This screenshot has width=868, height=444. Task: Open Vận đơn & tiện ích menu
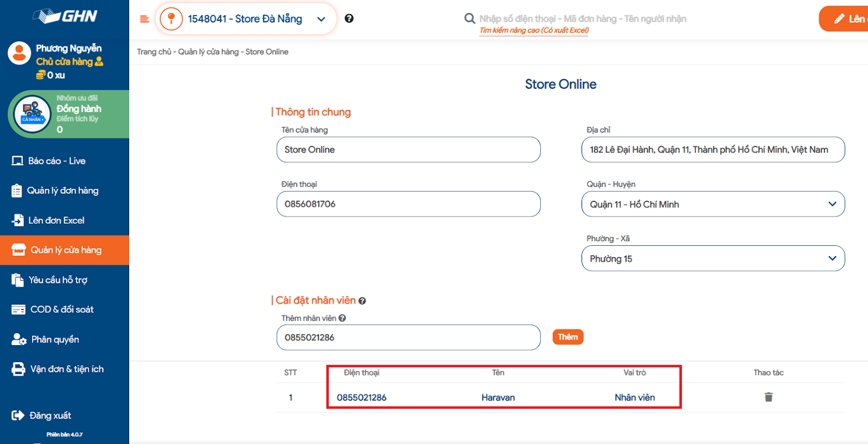[65, 369]
